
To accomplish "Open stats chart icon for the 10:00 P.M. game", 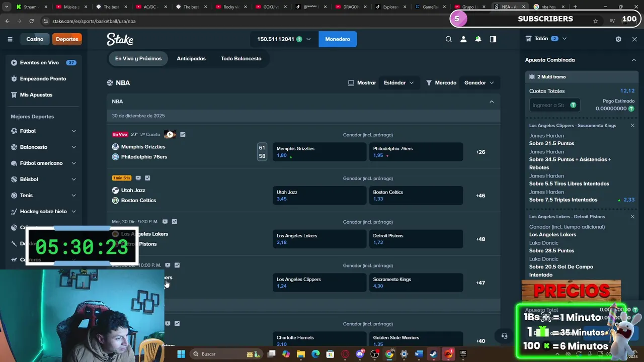I will point(177,265).
